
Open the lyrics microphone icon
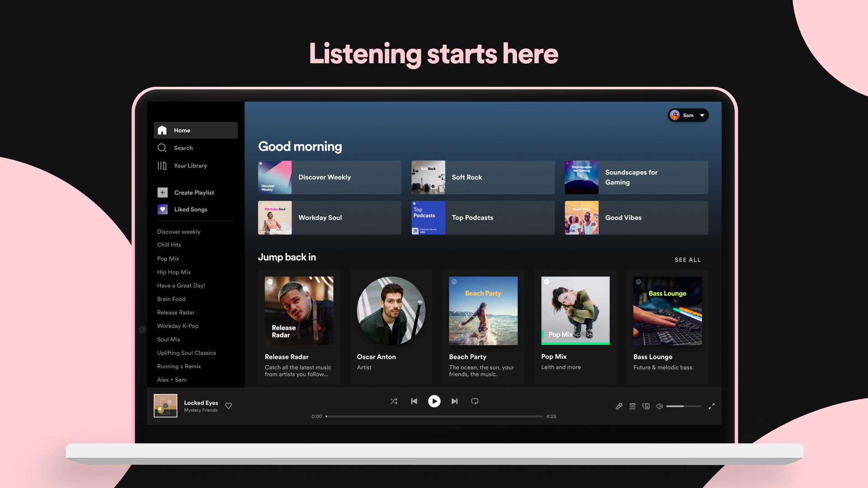[x=619, y=406]
